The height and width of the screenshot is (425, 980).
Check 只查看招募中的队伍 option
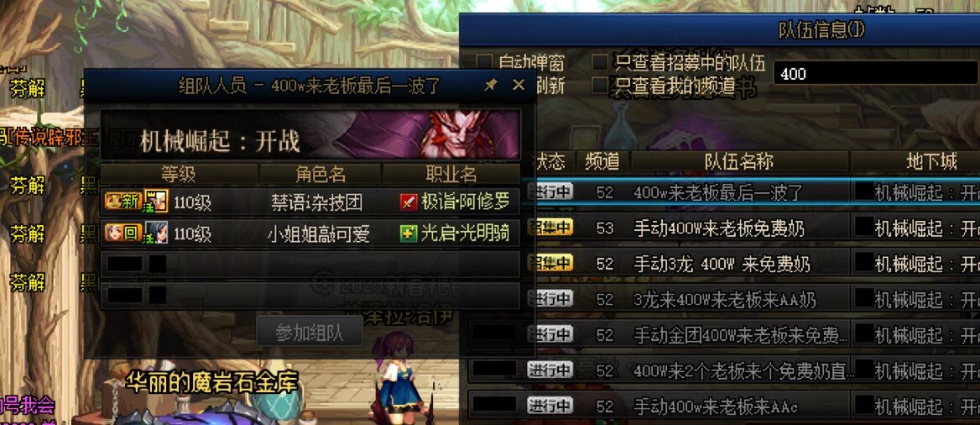[x=600, y=62]
